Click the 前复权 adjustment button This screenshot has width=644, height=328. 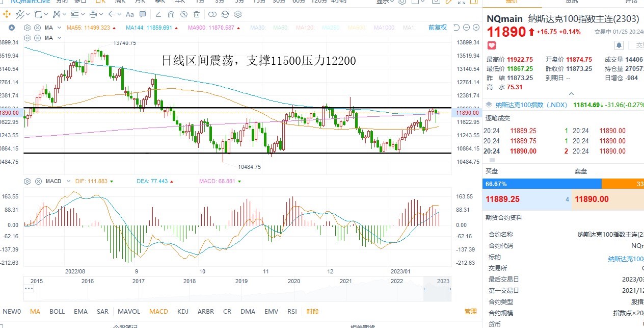coord(438,27)
